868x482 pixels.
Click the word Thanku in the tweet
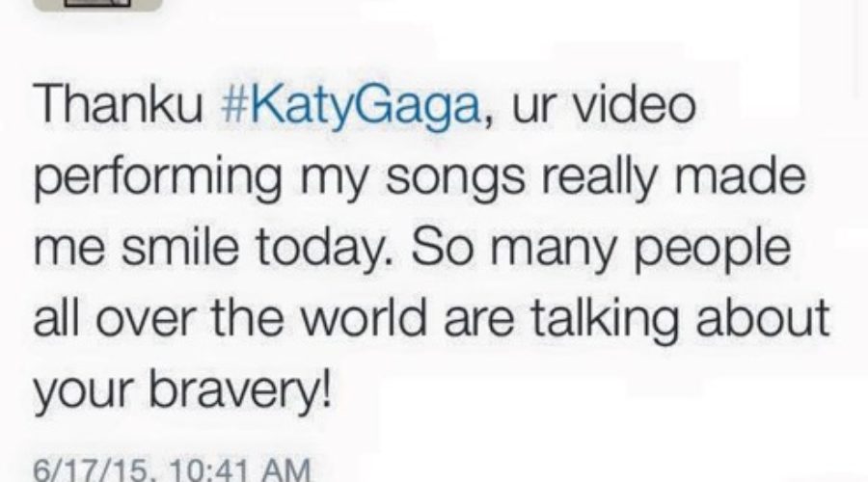(119, 104)
